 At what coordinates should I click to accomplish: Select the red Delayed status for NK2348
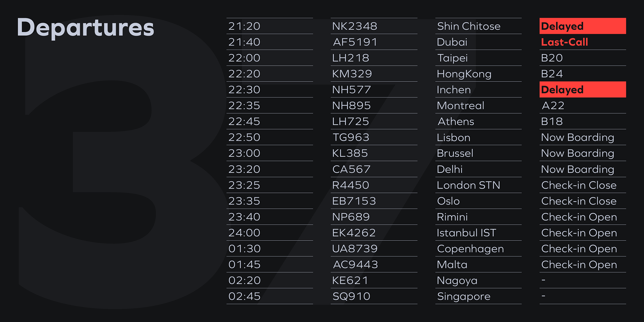[583, 26]
